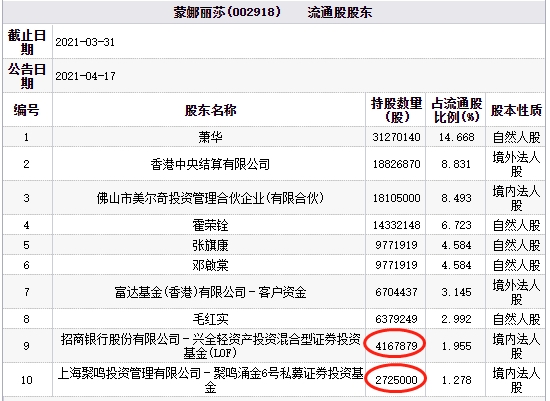The image size is (550, 401).
Task: Click the table title 蒙娜丽莎(002918)
Action: pyautogui.click(x=227, y=12)
